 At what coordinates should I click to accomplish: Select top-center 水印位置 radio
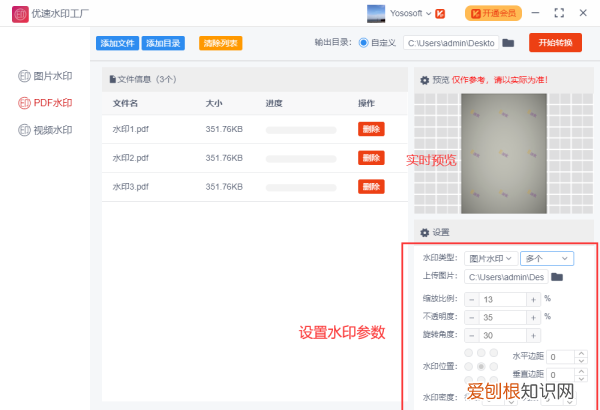coord(481,353)
